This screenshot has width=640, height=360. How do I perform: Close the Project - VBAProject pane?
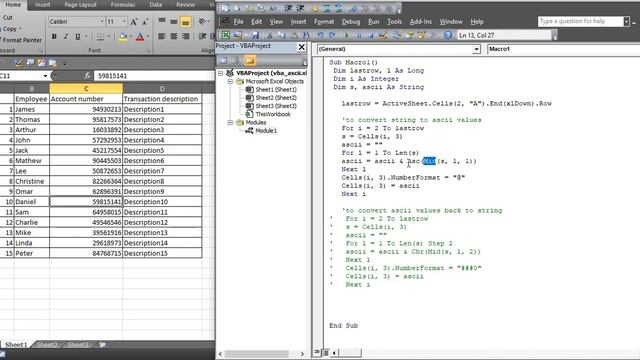[x=302, y=47]
